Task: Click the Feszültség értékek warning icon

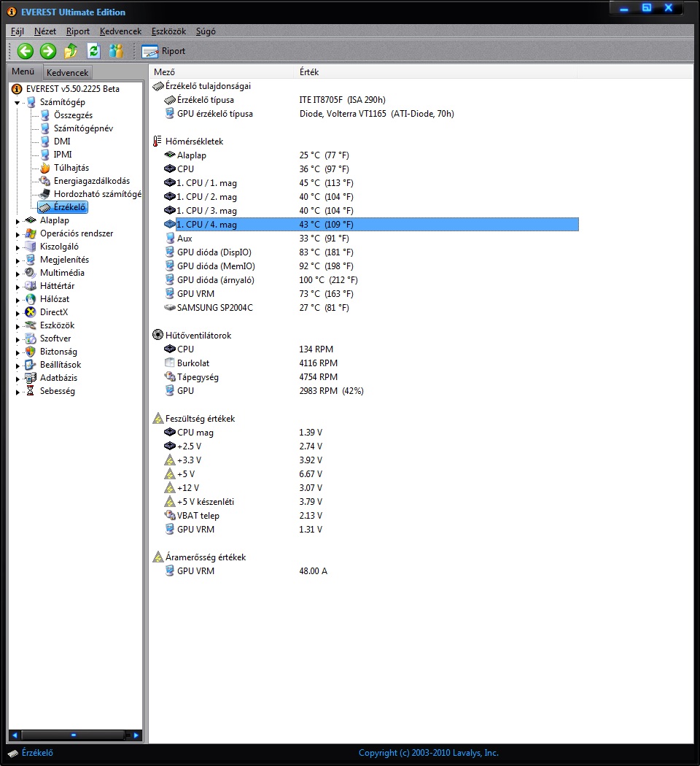Action: click(x=158, y=418)
